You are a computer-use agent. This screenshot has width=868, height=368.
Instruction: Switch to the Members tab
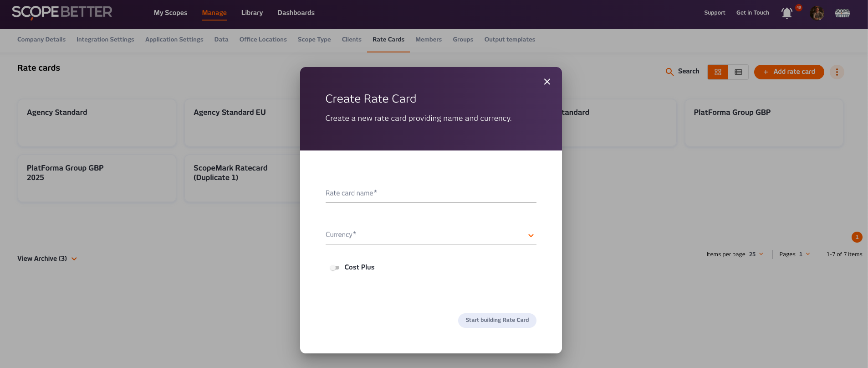click(429, 40)
